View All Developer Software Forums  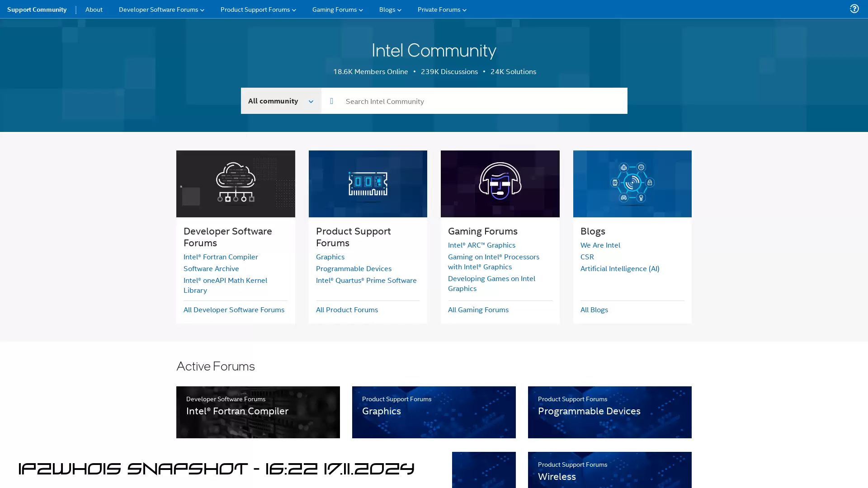(x=234, y=310)
